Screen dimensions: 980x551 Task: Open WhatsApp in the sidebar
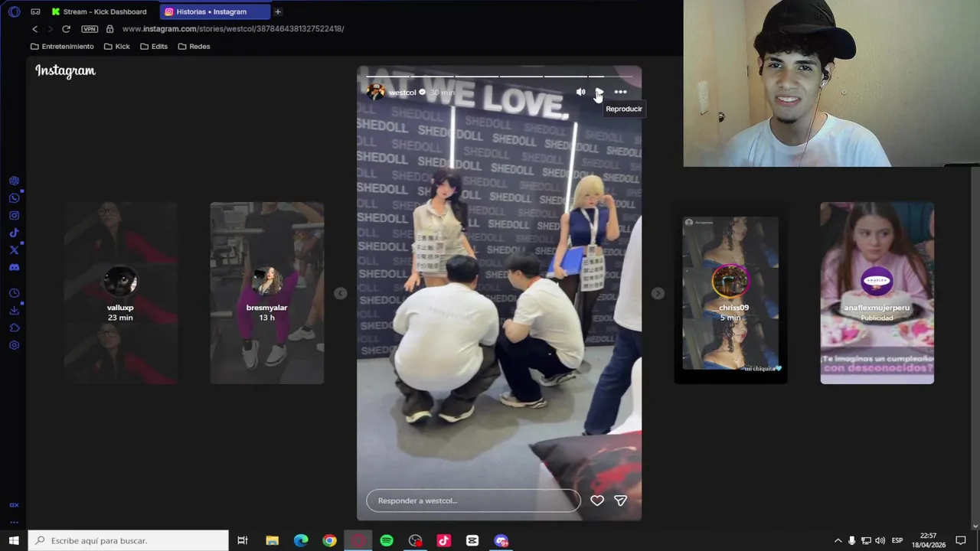pos(14,198)
